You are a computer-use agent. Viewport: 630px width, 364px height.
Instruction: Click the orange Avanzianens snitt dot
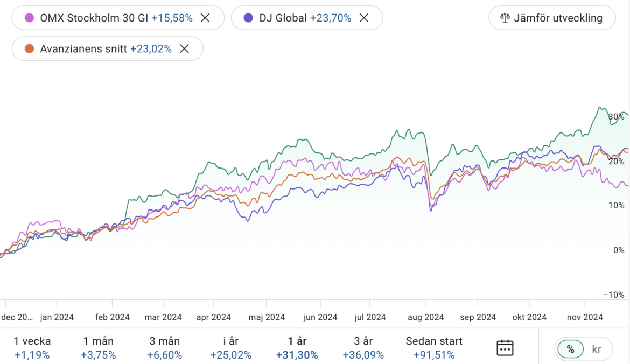coord(30,49)
